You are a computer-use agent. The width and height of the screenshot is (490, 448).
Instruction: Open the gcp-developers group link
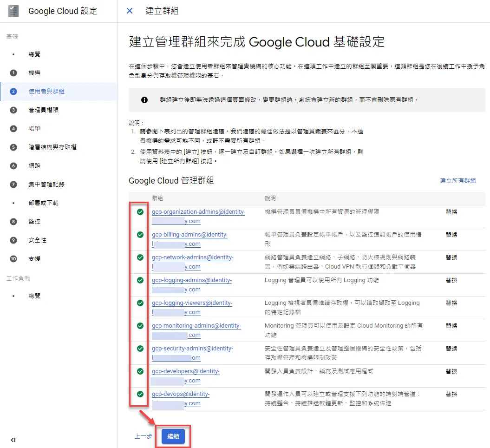pos(186,376)
